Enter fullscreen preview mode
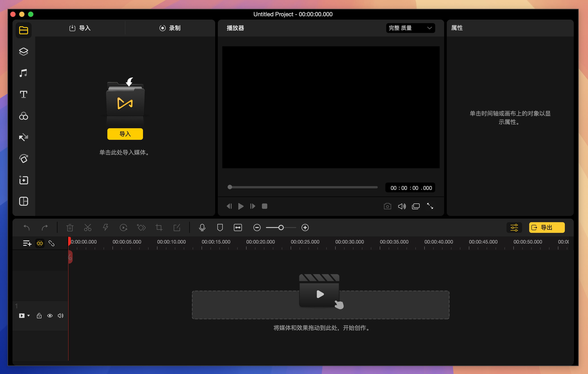588x374 pixels. (x=430, y=206)
